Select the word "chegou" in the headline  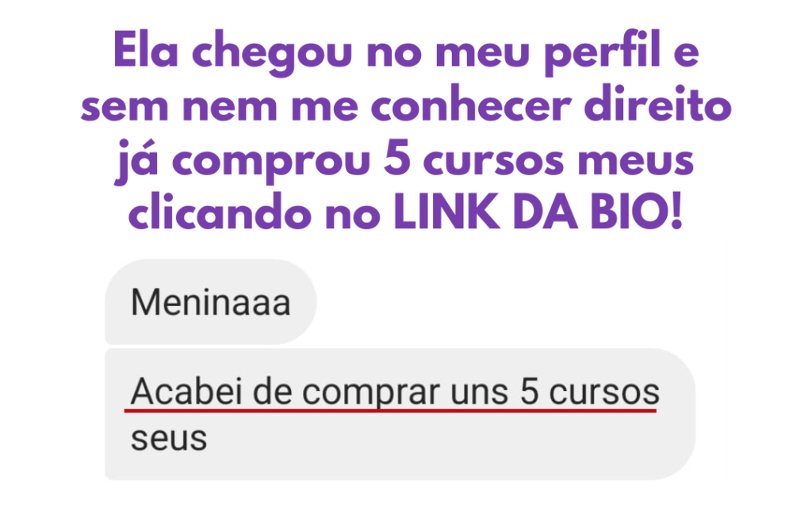[273, 53]
